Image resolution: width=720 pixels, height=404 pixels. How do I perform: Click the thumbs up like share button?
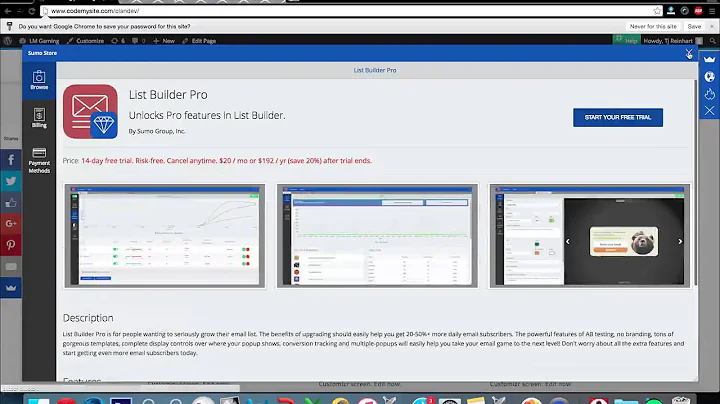tap(11, 202)
